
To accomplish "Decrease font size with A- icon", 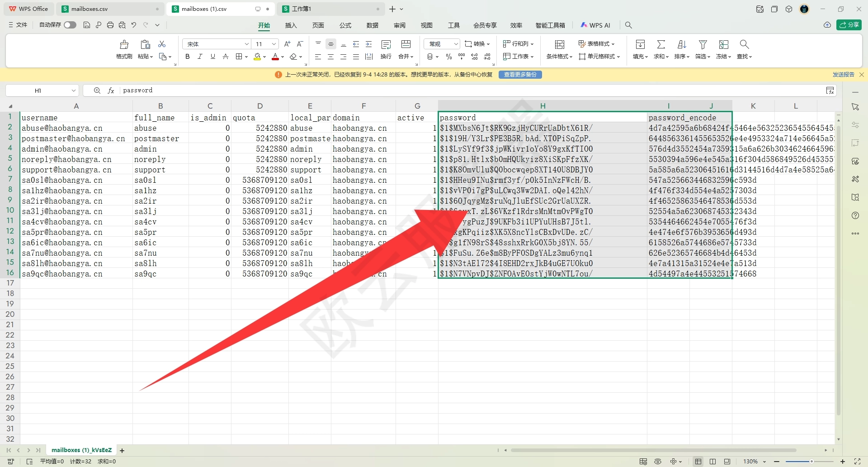I will pyautogui.click(x=300, y=44).
